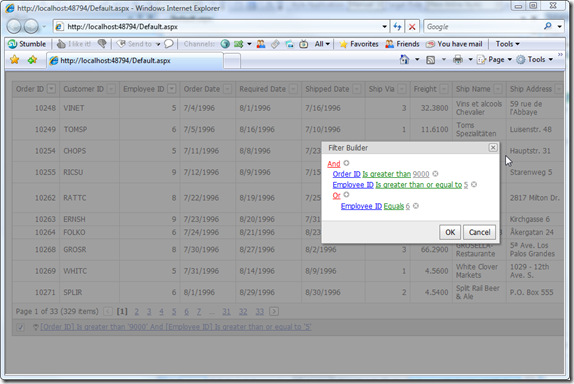This screenshot has width=574, height=384.
Task: Click the red Or group operator
Action: tap(336, 195)
